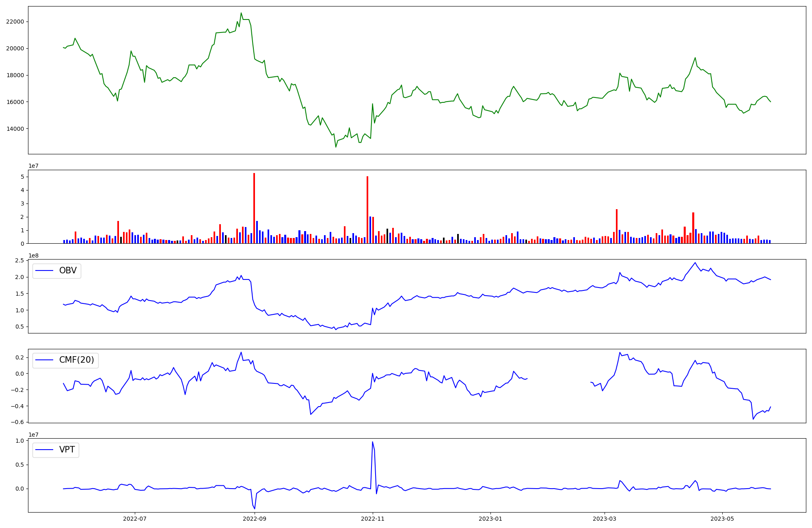Image resolution: width=812 pixels, height=528 pixels.
Task: Click the gap in the CMF(20) line
Action: tap(559, 380)
